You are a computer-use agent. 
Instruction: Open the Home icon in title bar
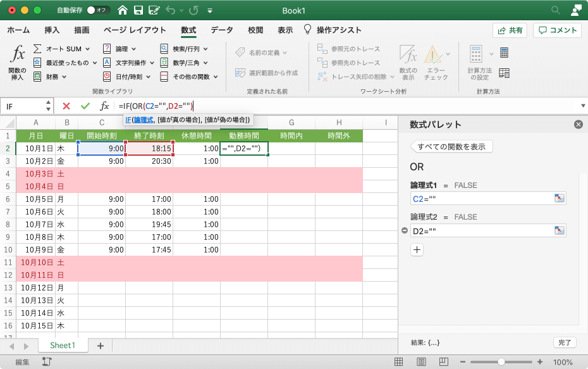[122, 10]
